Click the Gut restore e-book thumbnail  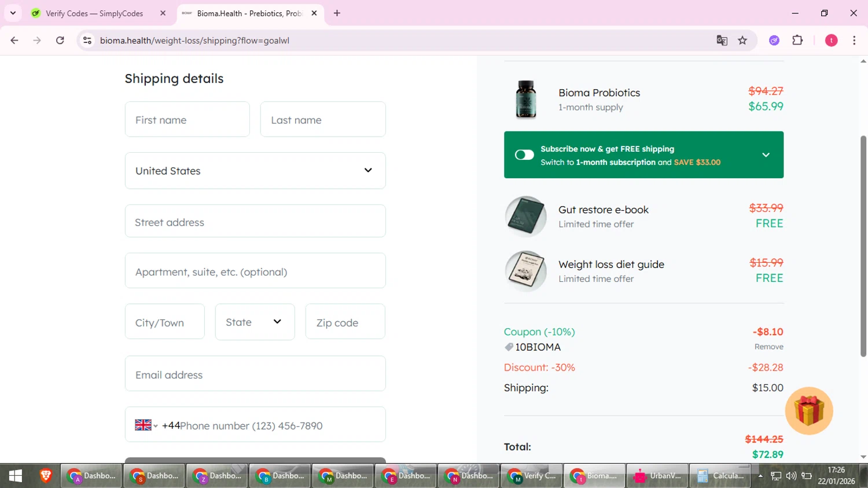(525, 217)
